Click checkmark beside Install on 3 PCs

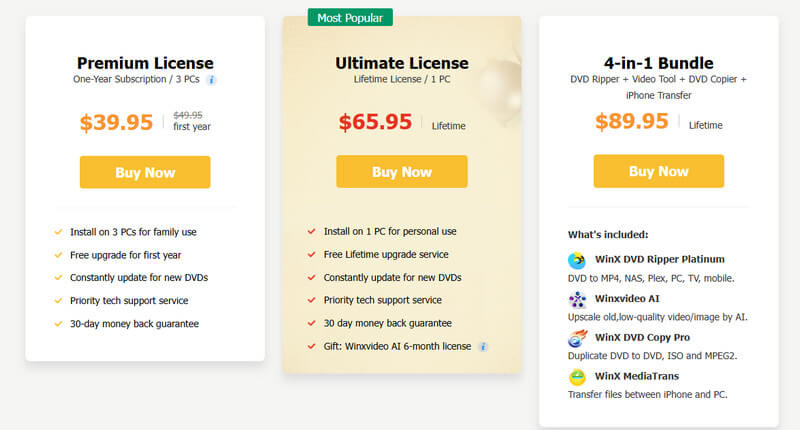[x=58, y=232]
